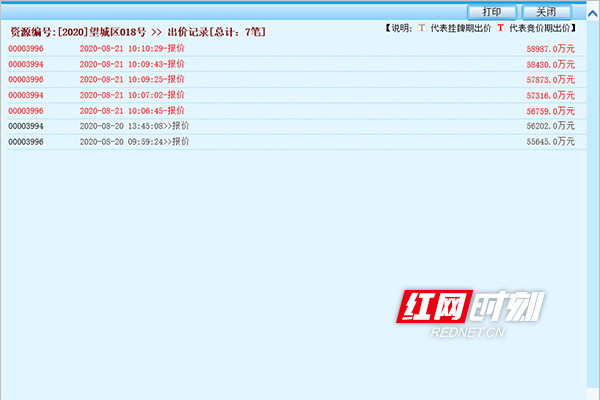Select bid row timestamped 10:06:45
Viewport: 600px width, 400px height.
pos(296,111)
